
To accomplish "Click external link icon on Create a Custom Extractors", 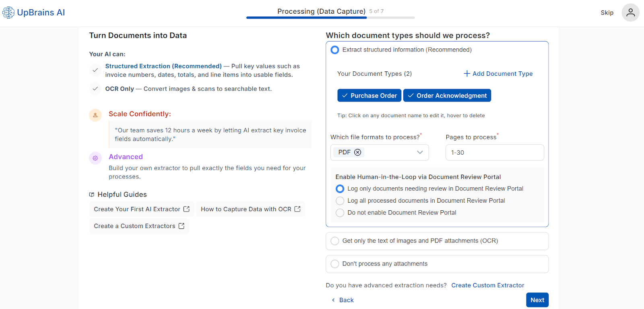I will (x=182, y=226).
